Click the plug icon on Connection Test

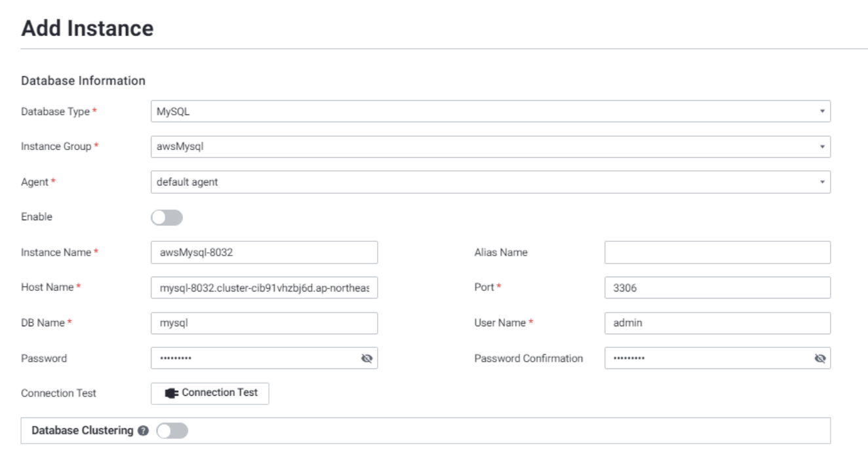171,393
